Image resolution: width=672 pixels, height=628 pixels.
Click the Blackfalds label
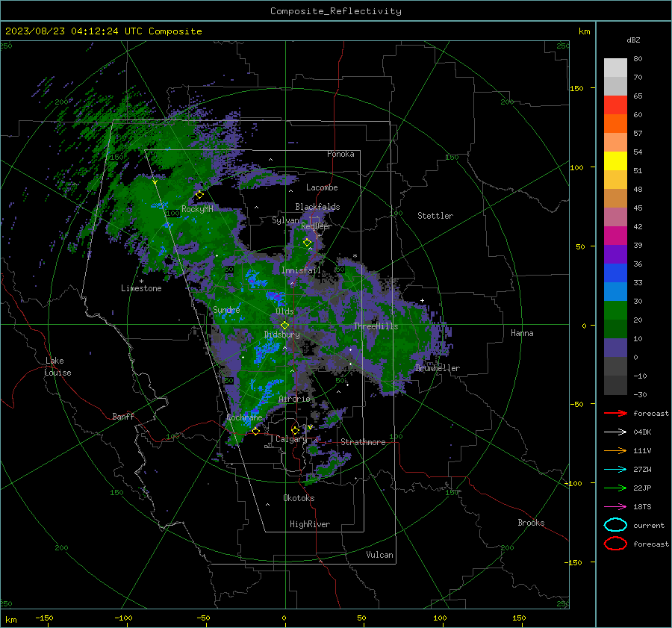(x=317, y=207)
